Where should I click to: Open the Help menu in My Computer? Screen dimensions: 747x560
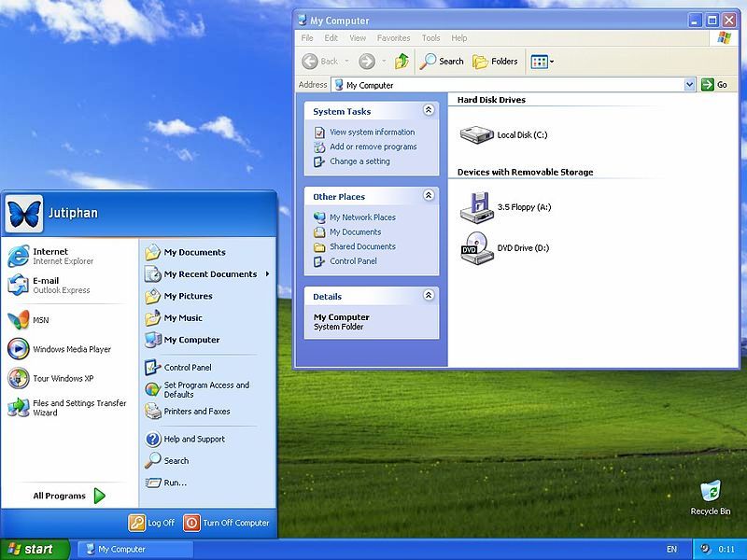tap(459, 38)
